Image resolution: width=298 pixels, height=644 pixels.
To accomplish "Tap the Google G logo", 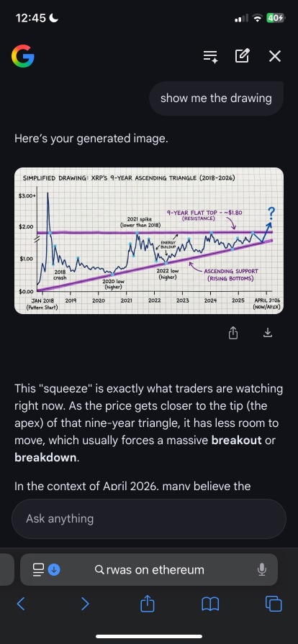I will click(x=22, y=56).
